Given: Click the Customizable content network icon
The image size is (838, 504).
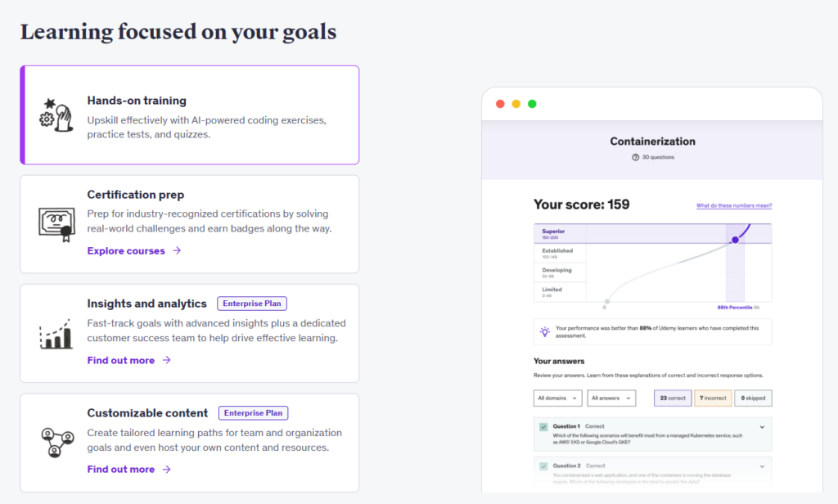Looking at the screenshot, I should click(56, 442).
